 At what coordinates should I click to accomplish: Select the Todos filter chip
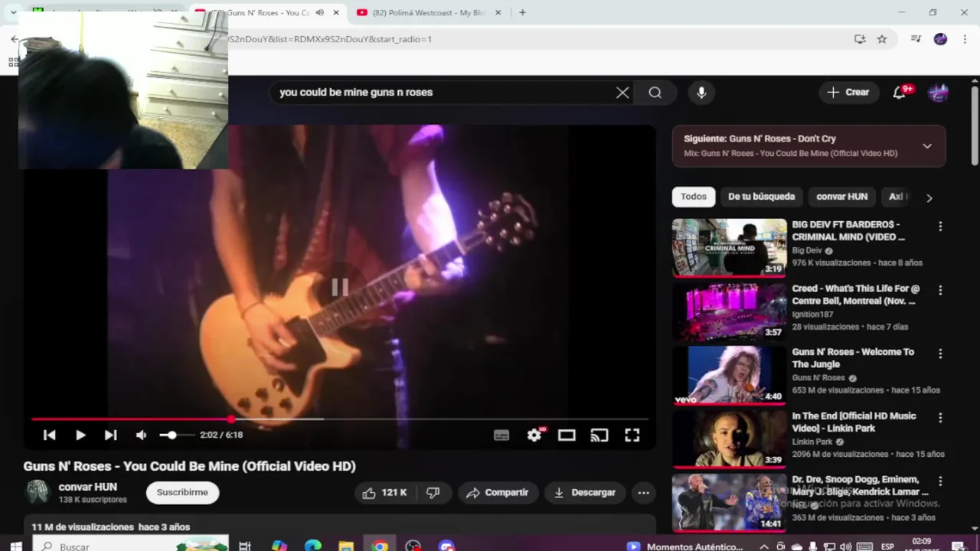pos(694,197)
